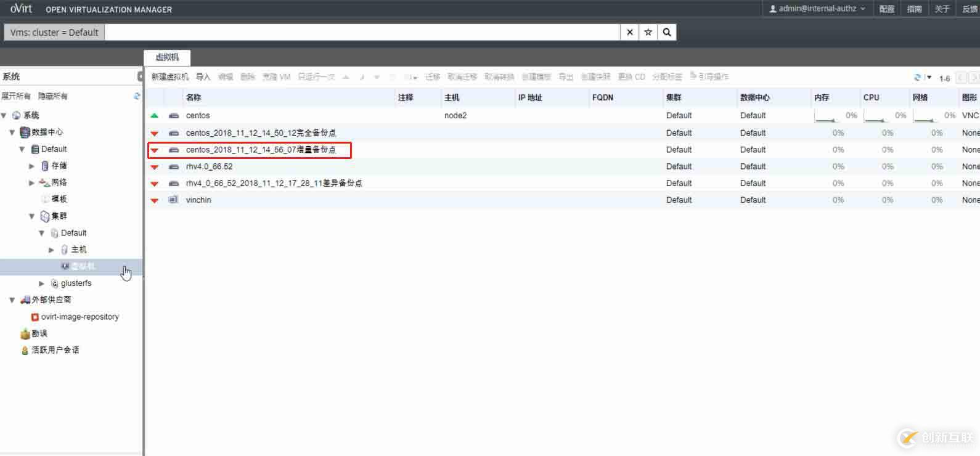Click 导出 (Export) in the toolbar
This screenshot has width=980, height=456.
click(566, 77)
